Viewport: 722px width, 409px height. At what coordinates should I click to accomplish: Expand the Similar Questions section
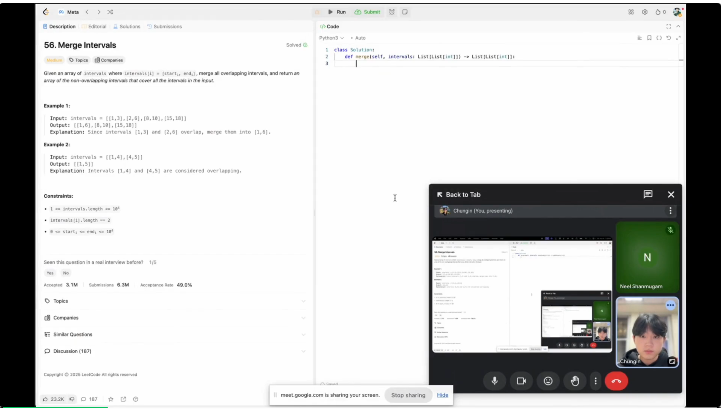(x=72, y=334)
